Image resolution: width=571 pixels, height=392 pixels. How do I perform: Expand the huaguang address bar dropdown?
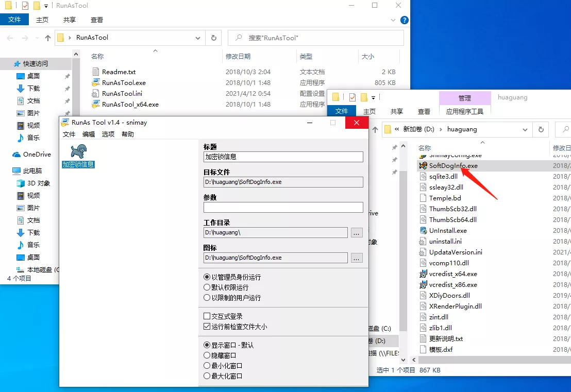[x=525, y=129]
